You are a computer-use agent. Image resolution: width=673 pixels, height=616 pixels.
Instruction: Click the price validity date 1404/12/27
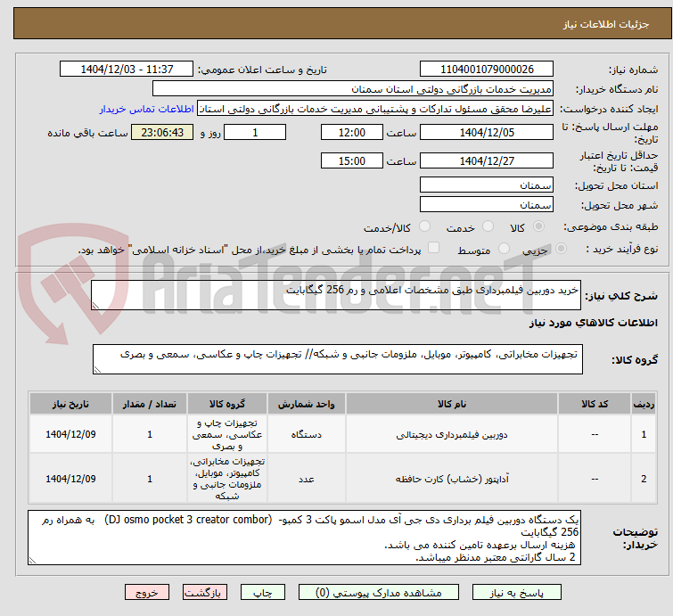[x=487, y=161]
